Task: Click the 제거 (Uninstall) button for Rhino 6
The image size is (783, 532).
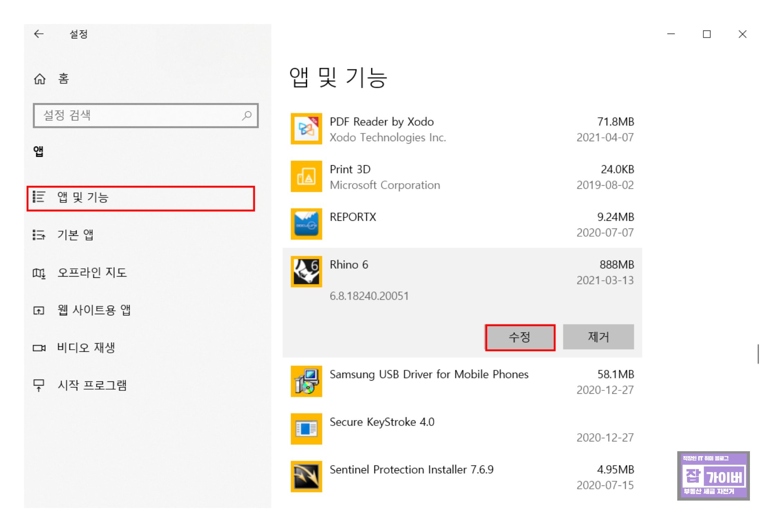Action: [x=598, y=337]
